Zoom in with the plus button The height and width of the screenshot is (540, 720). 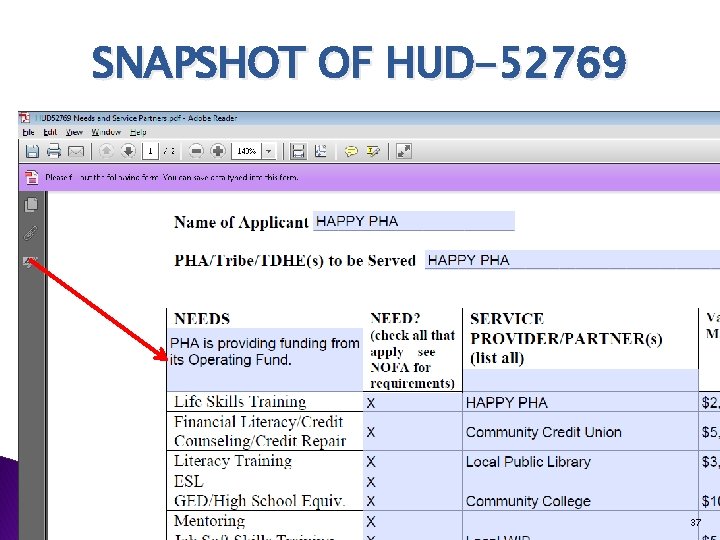click(x=218, y=151)
